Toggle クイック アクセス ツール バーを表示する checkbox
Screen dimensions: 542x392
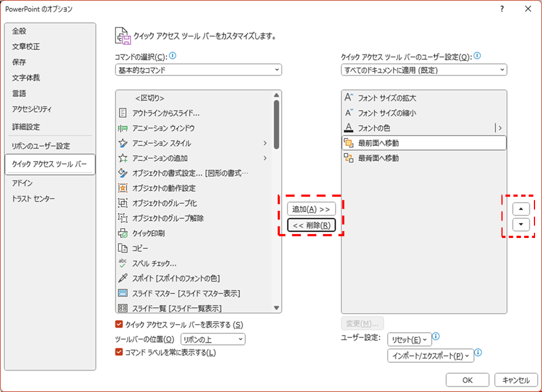119,324
